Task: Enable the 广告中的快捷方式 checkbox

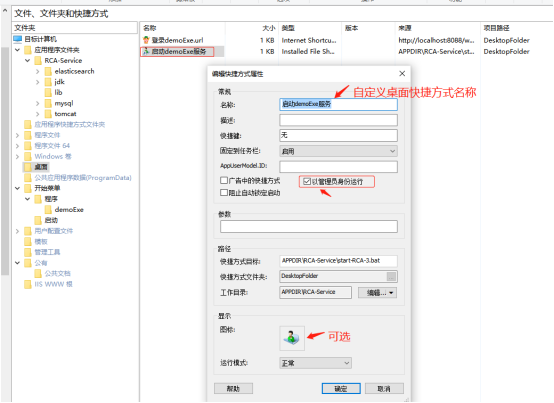Action: 224,180
